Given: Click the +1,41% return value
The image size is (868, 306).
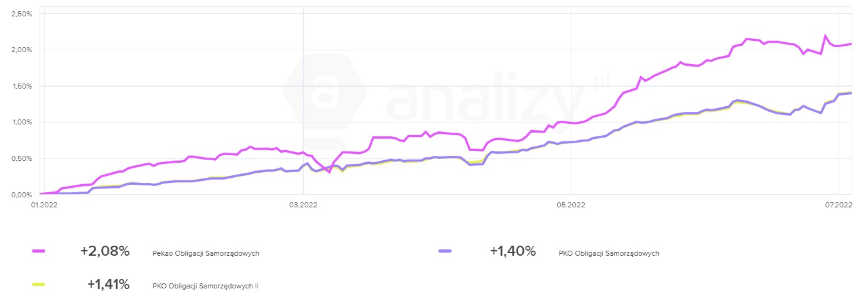Looking at the screenshot, I should [x=108, y=285].
